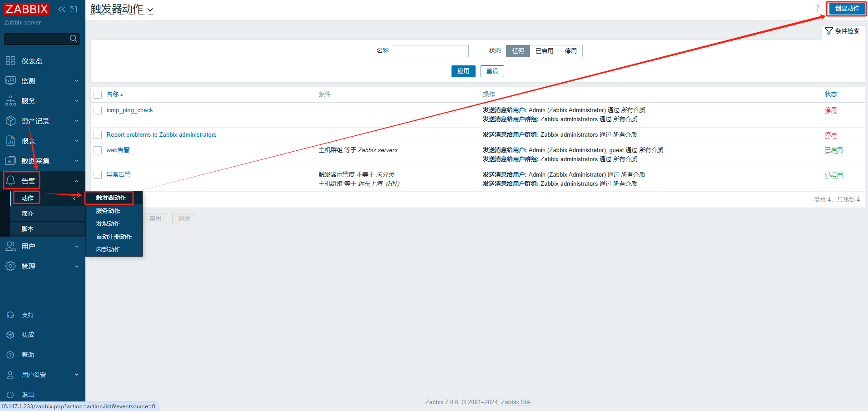Click the 管理 gear icon
This screenshot has width=868, height=411.
(x=10, y=266)
